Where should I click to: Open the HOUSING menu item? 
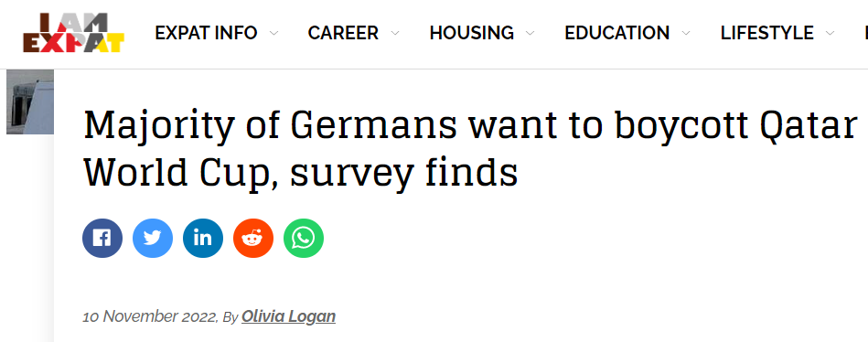tap(472, 33)
